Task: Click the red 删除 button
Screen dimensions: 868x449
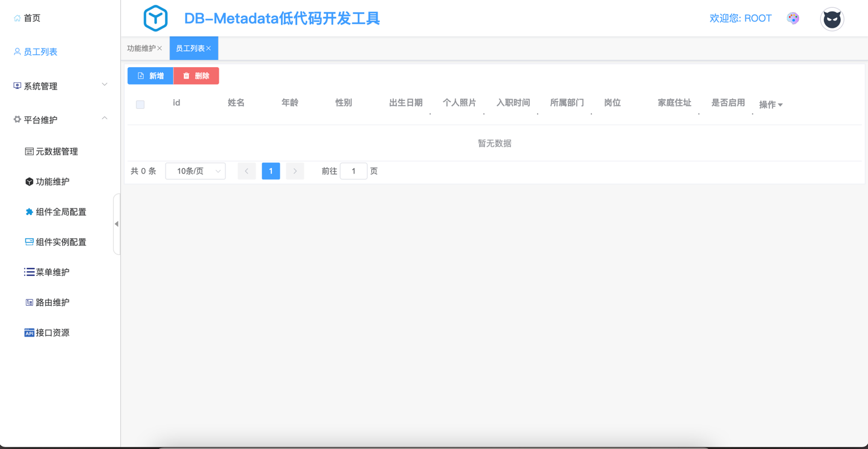Action: point(196,76)
